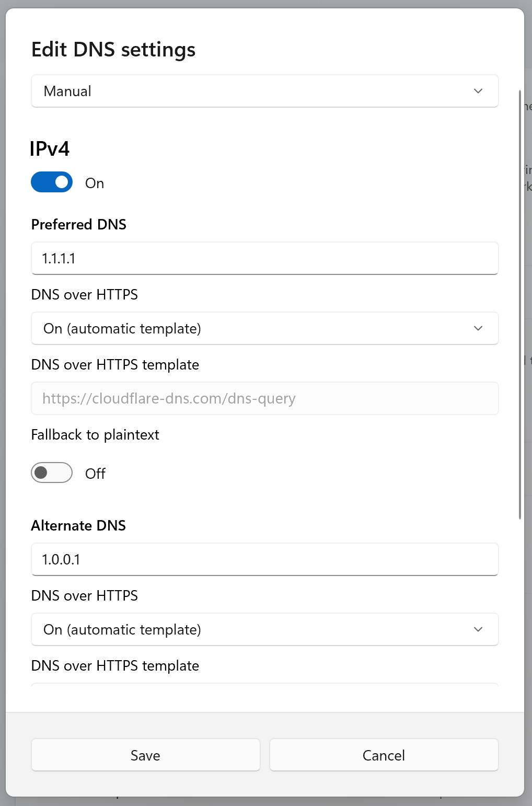Click the IPv4 section heading
The width and height of the screenshot is (532, 806).
[x=50, y=149]
